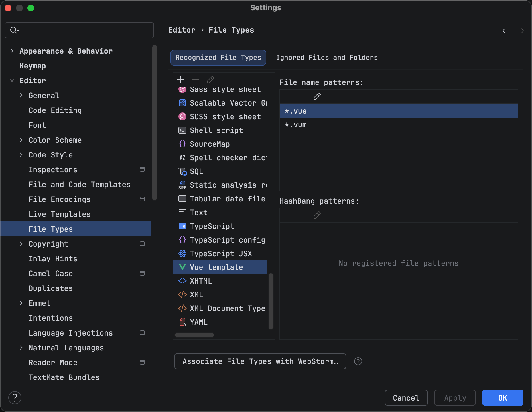Remove the *.vue pattern
The width and height of the screenshot is (532, 412).
tap(302, 96)
